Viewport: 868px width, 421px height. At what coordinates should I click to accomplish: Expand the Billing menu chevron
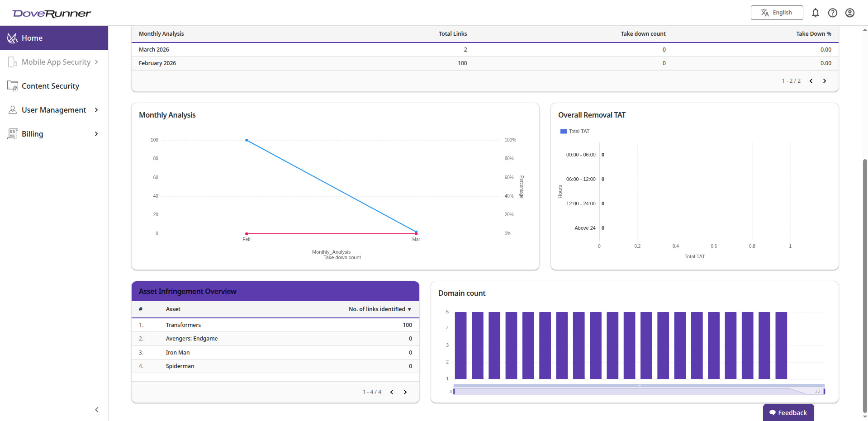tap(96, 133)
